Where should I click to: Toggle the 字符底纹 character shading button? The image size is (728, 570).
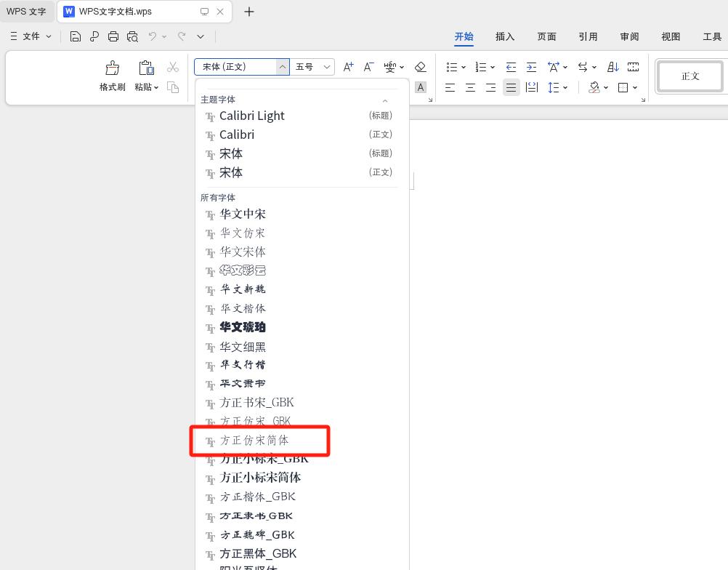tap(421, 87)
